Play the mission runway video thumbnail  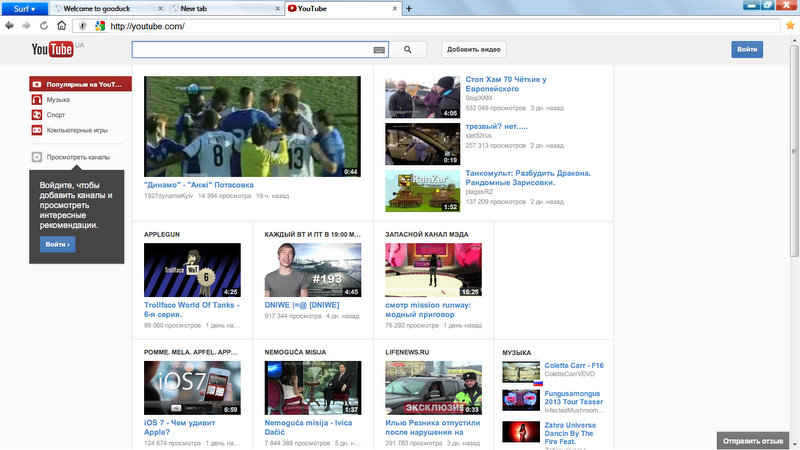click(x=433, y=270)
